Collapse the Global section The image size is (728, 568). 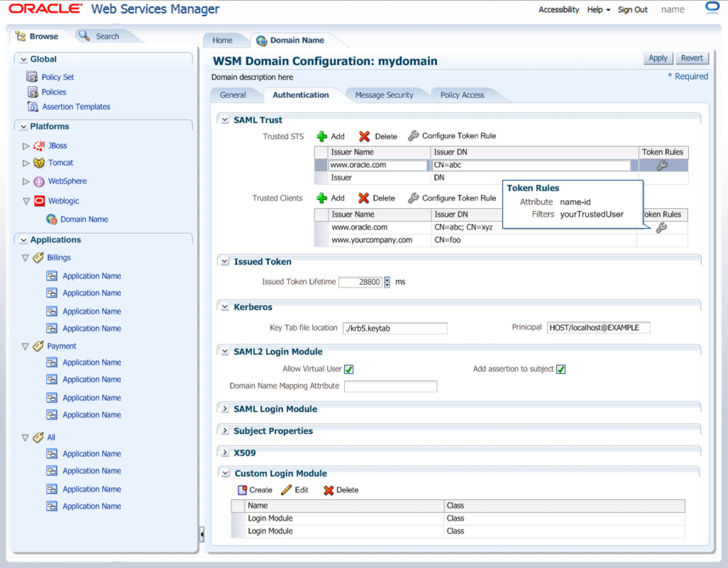click(x=24, y=59)
